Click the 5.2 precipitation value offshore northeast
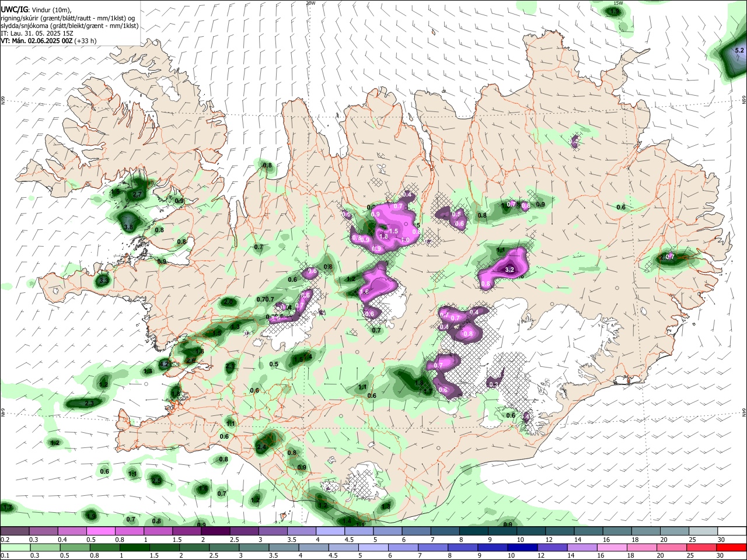Screen dimensions: 747x560 point(739,50)
